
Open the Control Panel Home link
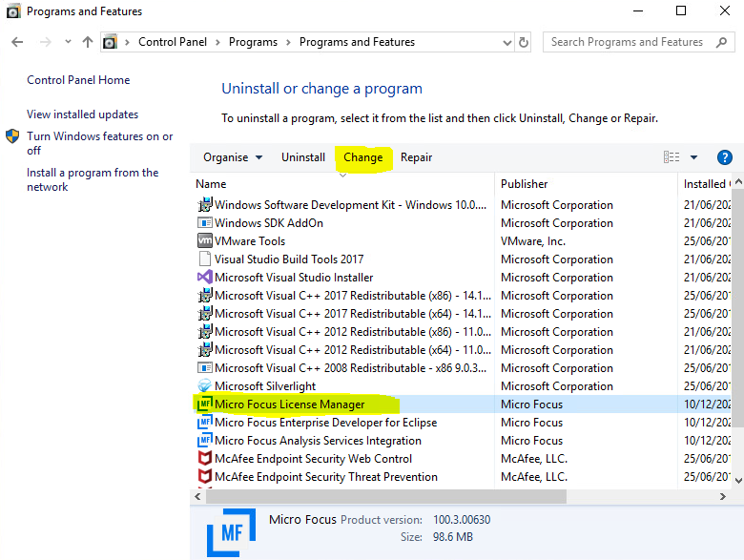78,80
